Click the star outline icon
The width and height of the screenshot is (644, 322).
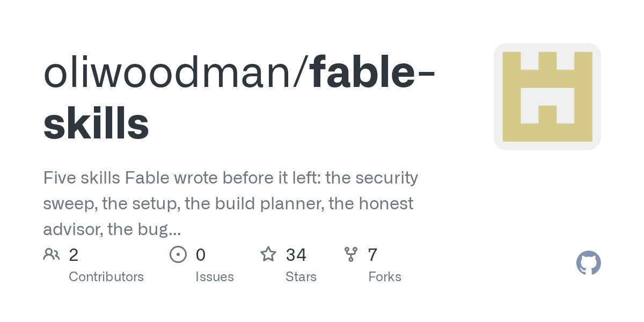pyautogui.click(x=268, y=254)
